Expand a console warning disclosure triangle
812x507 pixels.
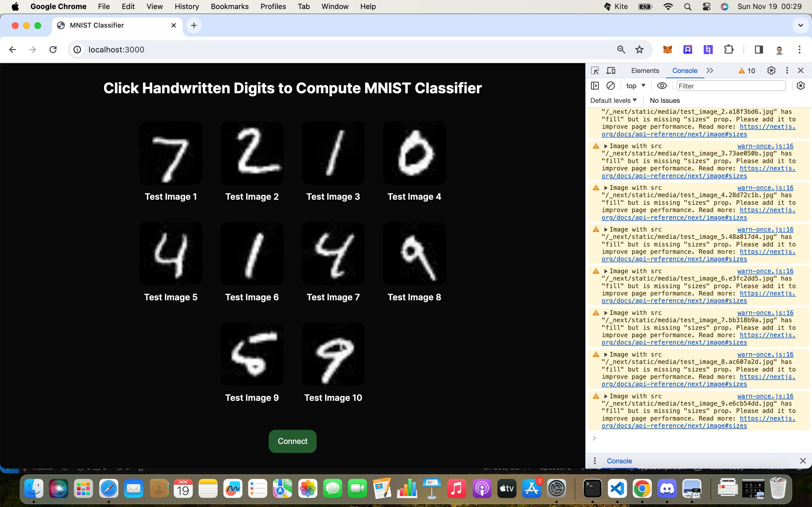pyautogui.click(x=606, y=145)
